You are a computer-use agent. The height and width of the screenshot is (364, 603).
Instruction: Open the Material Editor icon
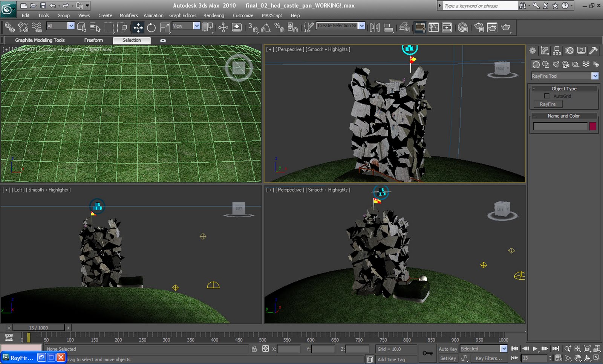[x=463, y=28]
